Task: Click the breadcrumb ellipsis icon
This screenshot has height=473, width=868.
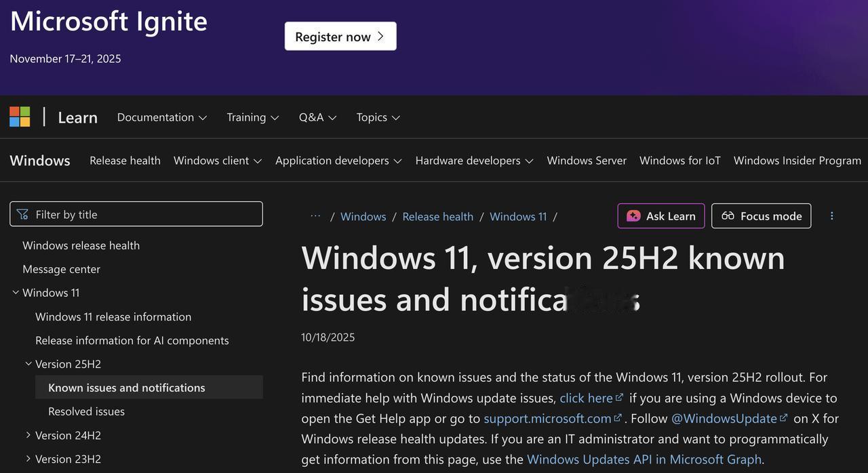Action: tap(315, 216)
